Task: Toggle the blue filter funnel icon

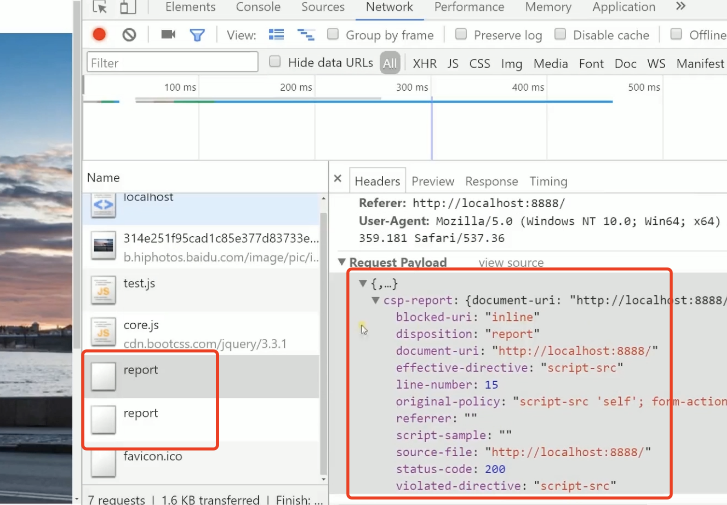Action: (x=197, y=35)
